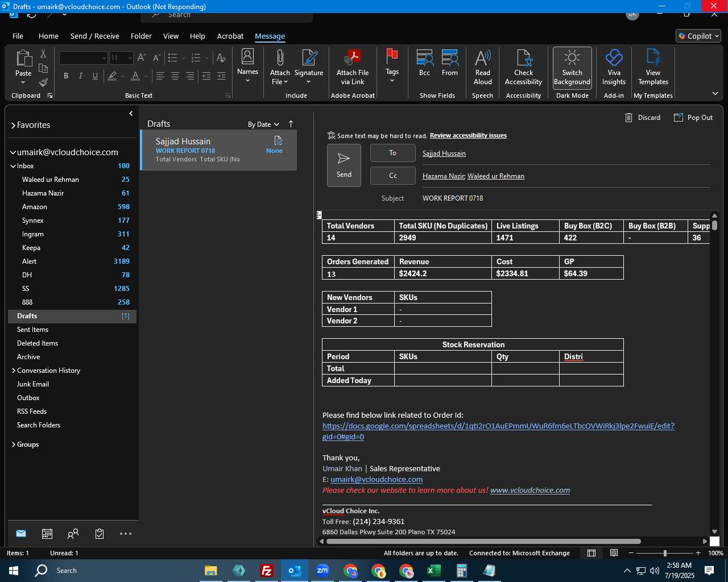Open Excel from the taskbar
Image resolution: width=728 pixels, height=582 pixels.
pos(434,571)
